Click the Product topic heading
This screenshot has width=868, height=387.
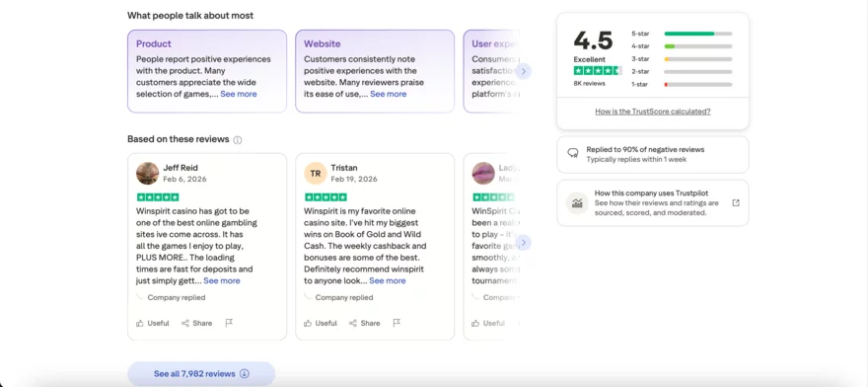pos(154,43)
